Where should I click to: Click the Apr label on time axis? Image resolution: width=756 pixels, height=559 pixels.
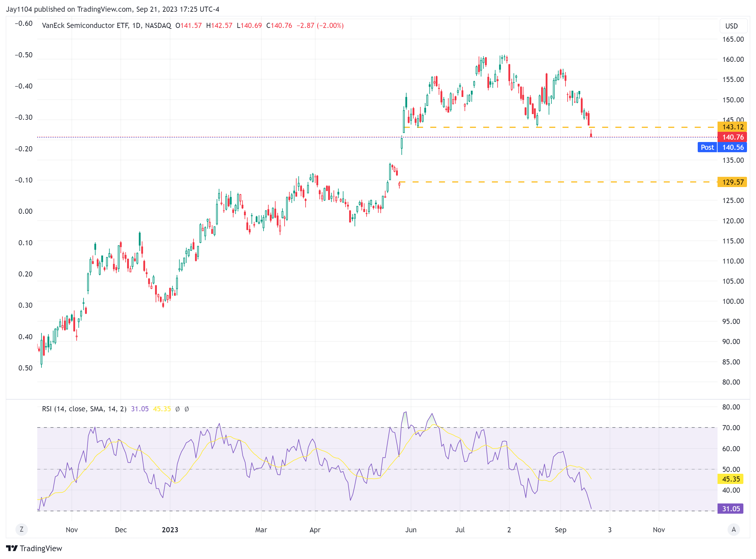point(315,530)
